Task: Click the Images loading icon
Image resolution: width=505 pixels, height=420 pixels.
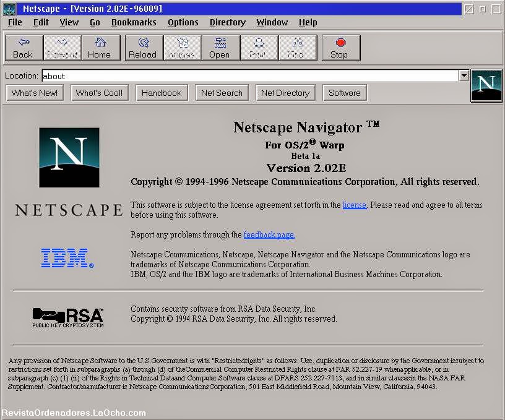Action: [182, 48]
